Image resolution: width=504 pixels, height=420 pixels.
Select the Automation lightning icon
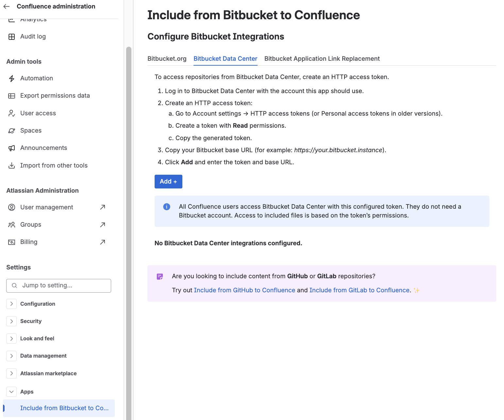[12, 78]
